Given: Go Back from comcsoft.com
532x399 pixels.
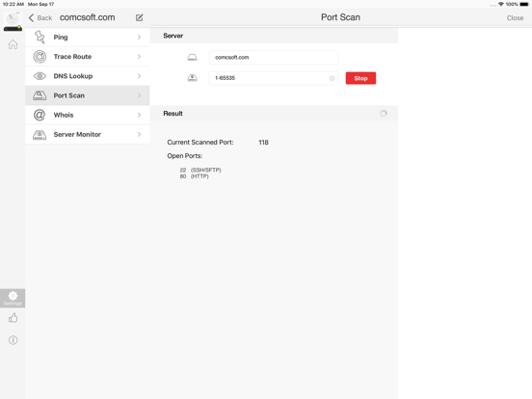Looking at the screenshot, I should 40,17.
